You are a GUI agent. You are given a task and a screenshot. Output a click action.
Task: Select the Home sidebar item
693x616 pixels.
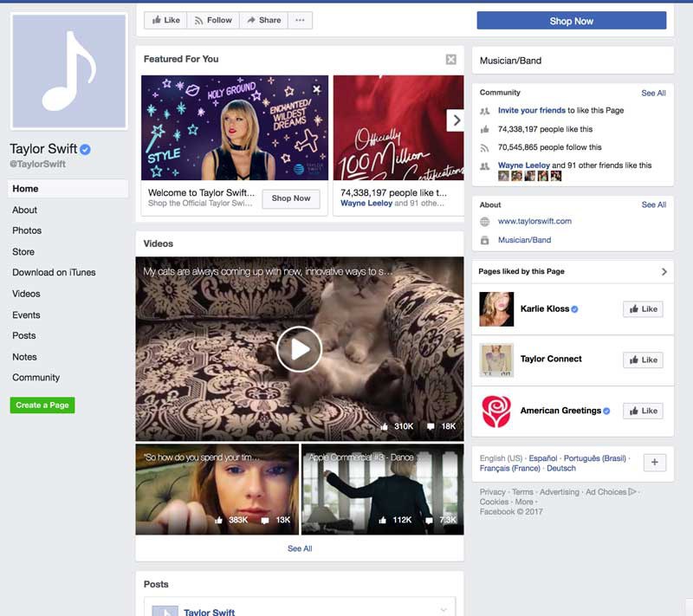tap(68, 189)
